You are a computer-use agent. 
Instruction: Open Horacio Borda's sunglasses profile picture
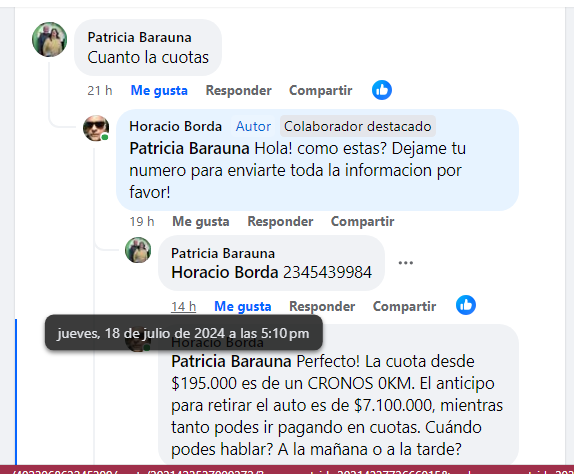[96, 128]
